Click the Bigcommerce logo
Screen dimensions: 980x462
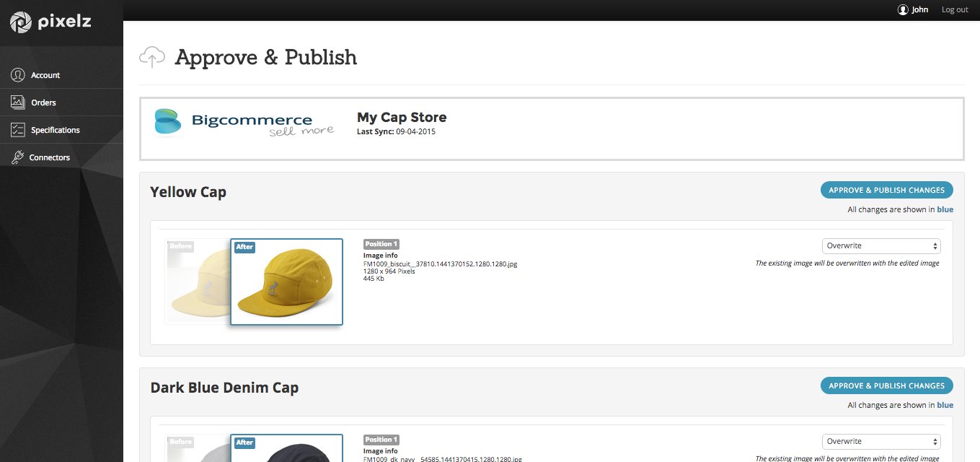click(x=244, y=122)
